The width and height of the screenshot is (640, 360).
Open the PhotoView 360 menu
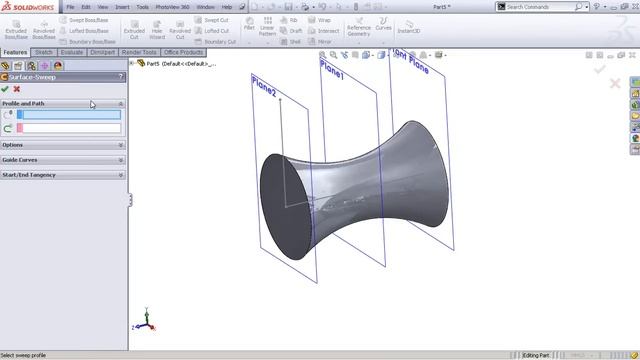172,7
